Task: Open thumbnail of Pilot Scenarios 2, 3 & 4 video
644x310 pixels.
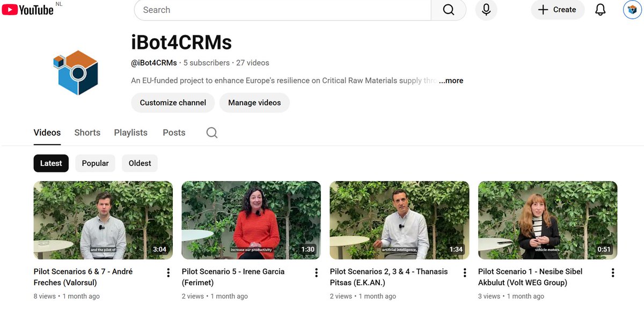Action: tap(399, 220)
